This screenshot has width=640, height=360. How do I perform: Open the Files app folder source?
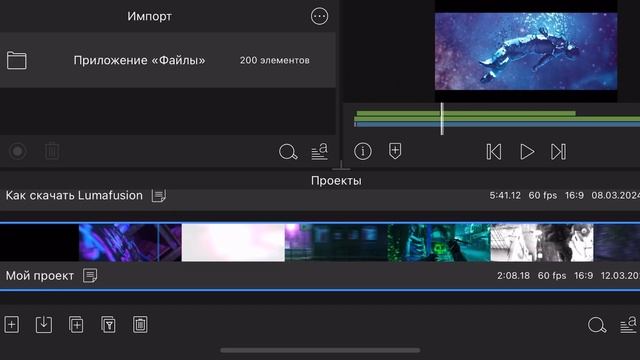point(17,60)
